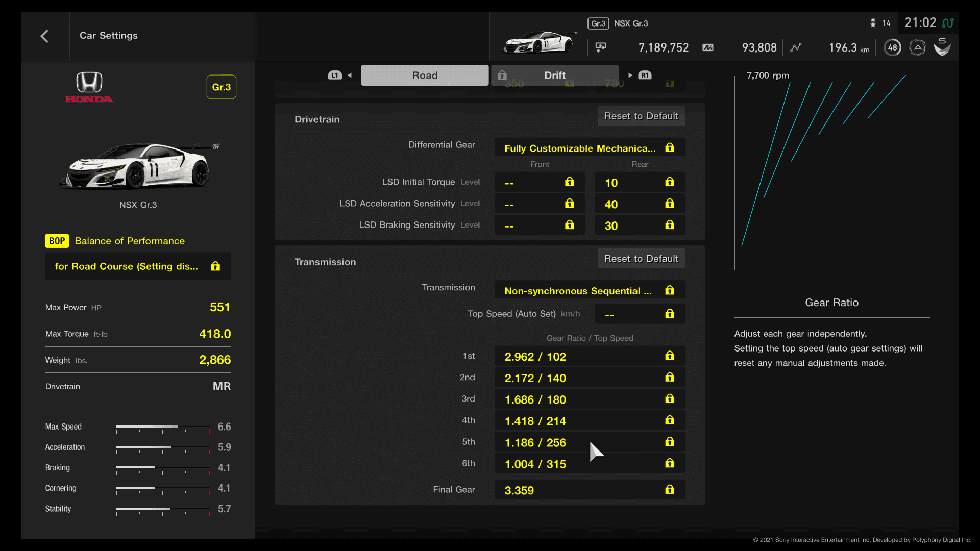Click the large NSX Gr.3 car image
The height and width of the screenshot is (551, 980).
pyautogui.click(x=138, y=163)
